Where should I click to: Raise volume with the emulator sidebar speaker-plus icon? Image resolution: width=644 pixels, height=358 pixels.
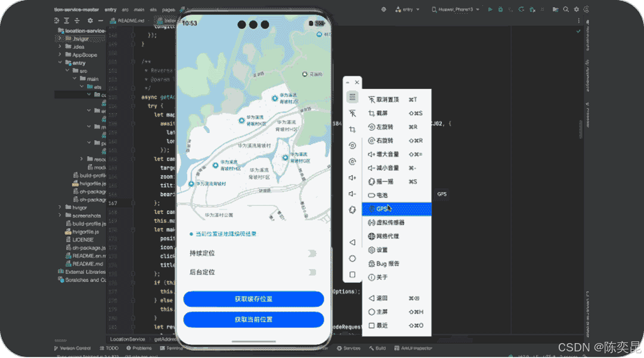tap(352, 178)
